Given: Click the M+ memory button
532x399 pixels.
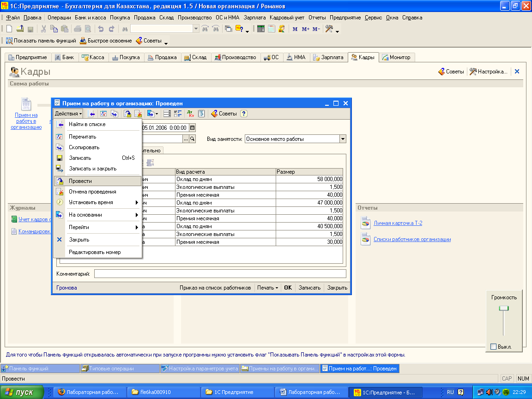Looking at the screenshot, I should pos(305,29).
